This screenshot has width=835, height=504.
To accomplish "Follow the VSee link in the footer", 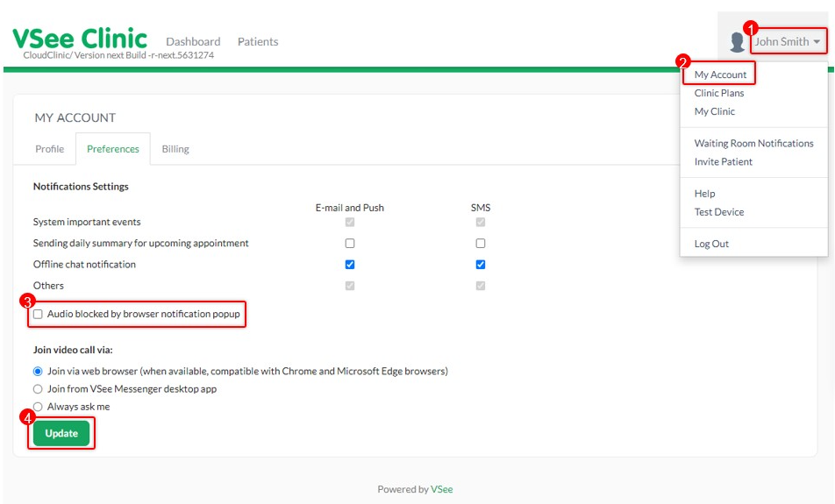I will point(441,489).
